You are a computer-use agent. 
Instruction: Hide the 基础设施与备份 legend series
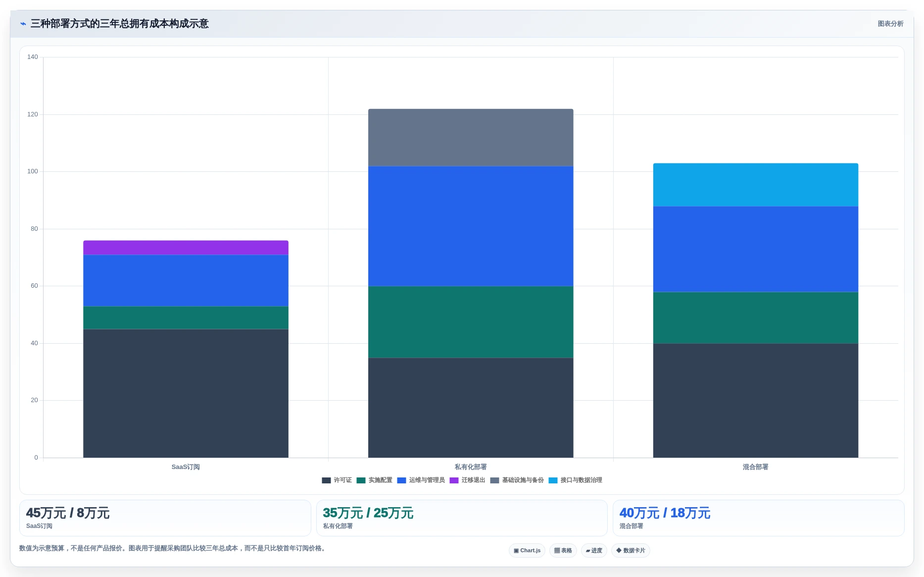coord(517,480)
